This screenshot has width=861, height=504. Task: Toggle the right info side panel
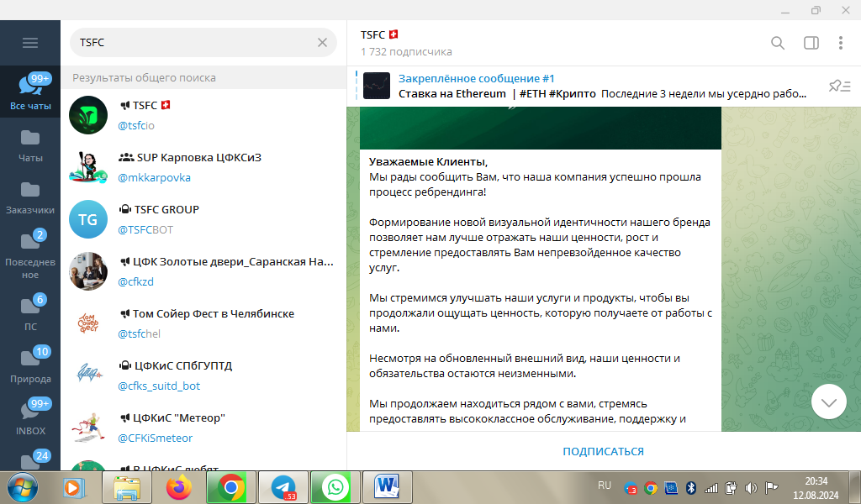tap(811, 43)
